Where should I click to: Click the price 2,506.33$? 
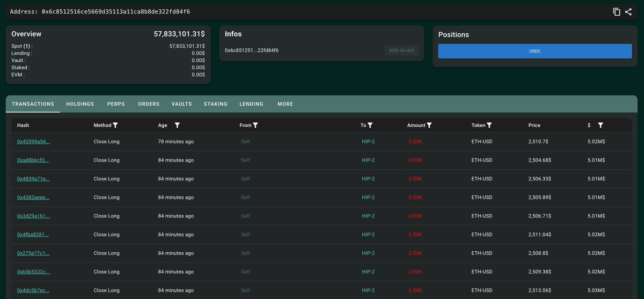(x=539, y=179)
